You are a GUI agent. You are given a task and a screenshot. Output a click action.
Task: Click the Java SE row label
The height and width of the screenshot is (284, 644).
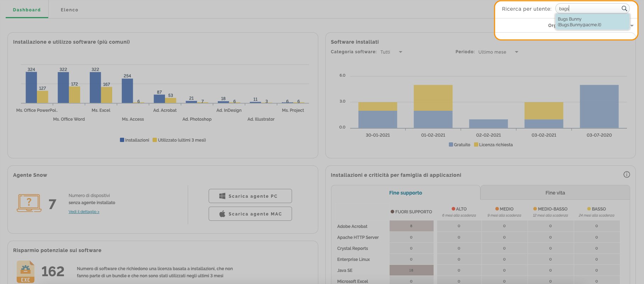click(x=345, y=271)
